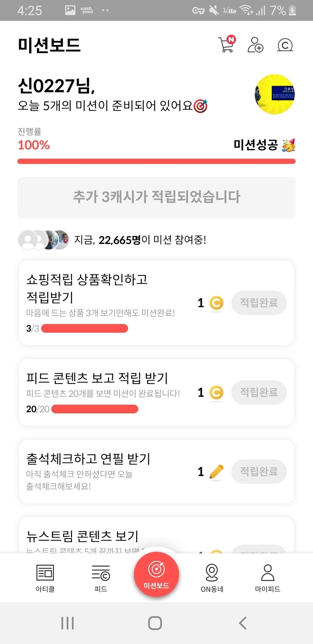Open the cash coin icon in header
This screenshot has height=644, width=313.
click(285, 45)
